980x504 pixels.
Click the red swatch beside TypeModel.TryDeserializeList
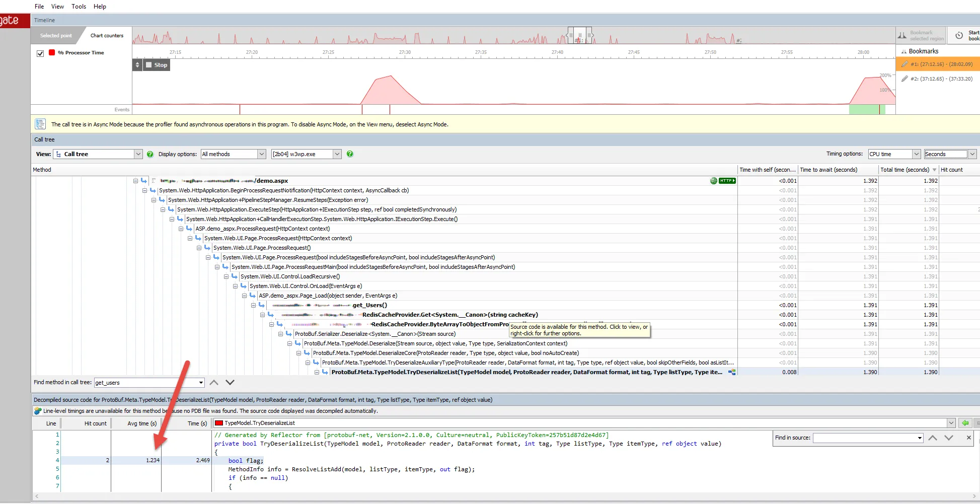[219, 423]
